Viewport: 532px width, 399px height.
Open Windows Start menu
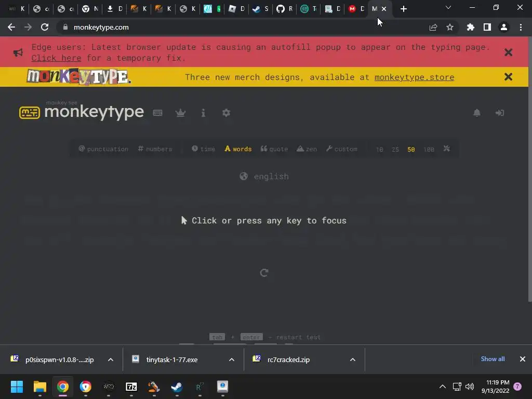click(17, 387)
